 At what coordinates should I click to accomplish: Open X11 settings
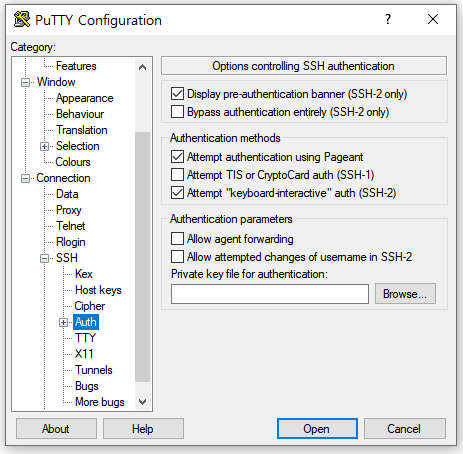pyautogui.click(x=84, y=354)
